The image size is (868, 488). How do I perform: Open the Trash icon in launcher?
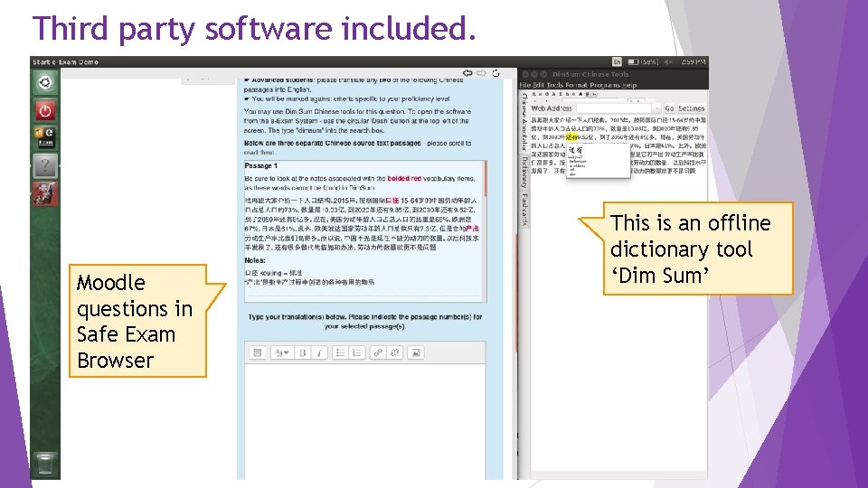(x=45, y=464)
